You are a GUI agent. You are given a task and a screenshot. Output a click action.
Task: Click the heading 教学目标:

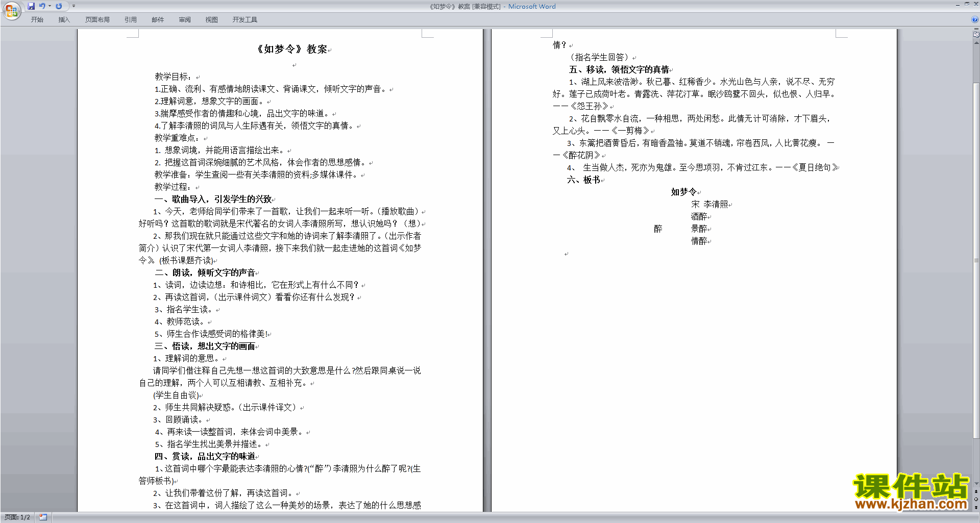174,77
